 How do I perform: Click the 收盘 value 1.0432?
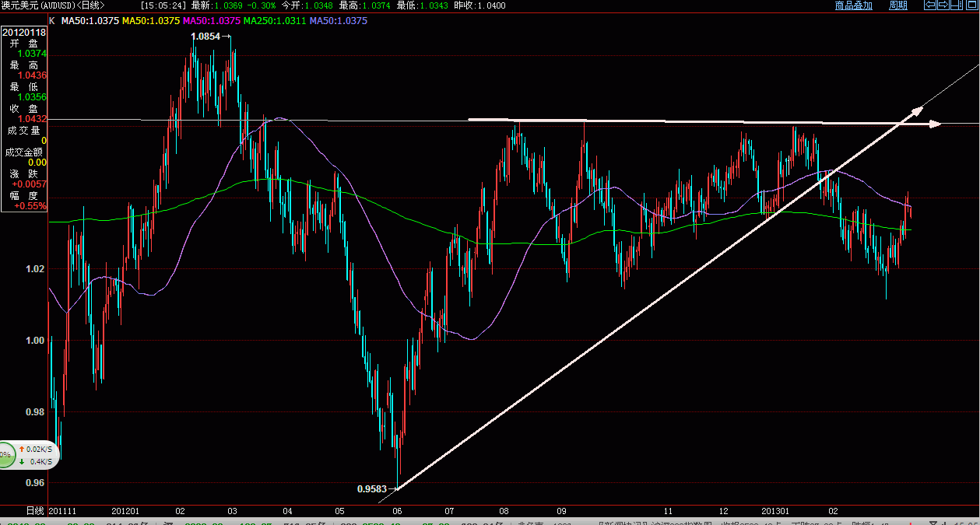point(32,119)
